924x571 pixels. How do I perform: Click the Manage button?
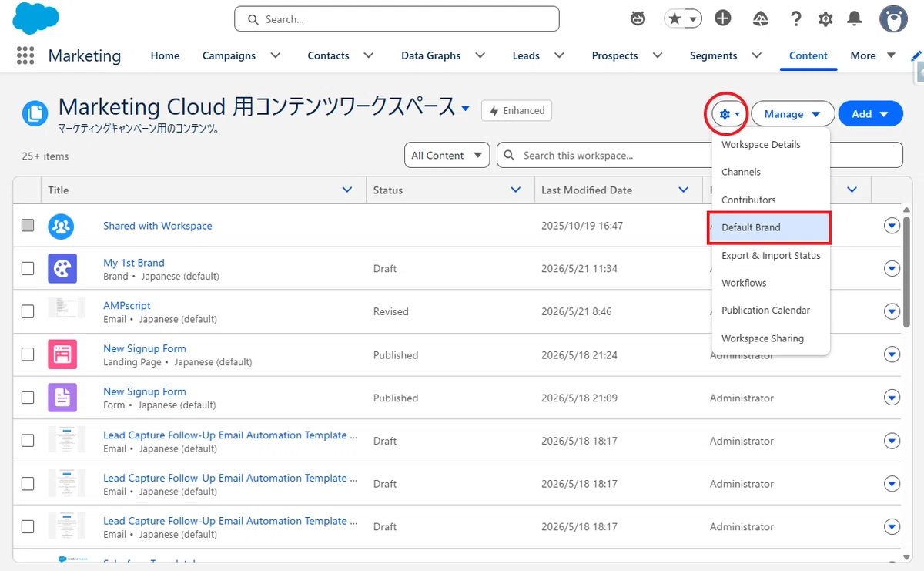[793, 114]
